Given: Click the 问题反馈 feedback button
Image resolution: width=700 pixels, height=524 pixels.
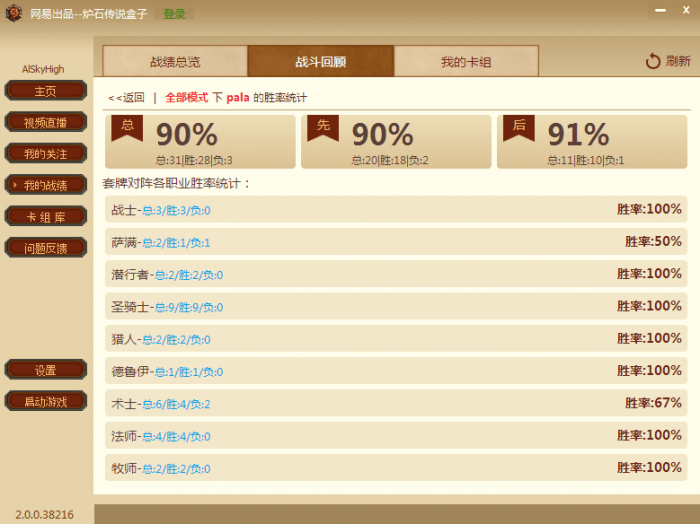Looking at the screenshot, I should tap(46, 248).
